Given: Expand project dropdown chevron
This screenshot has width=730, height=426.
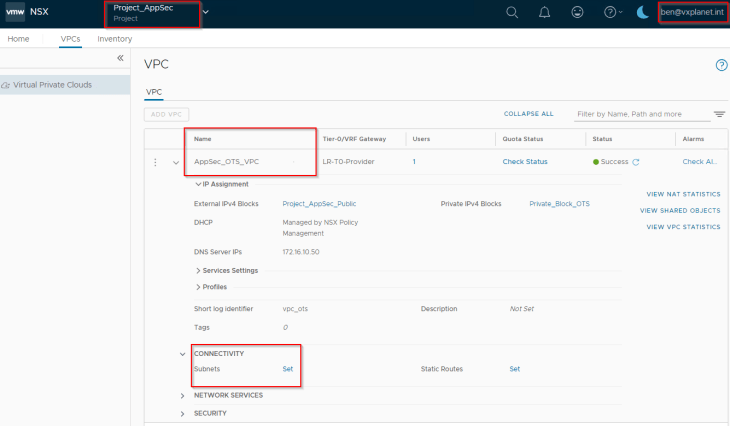Looking at the screenshot, I should pyautogui.click(x=206, y=12).
